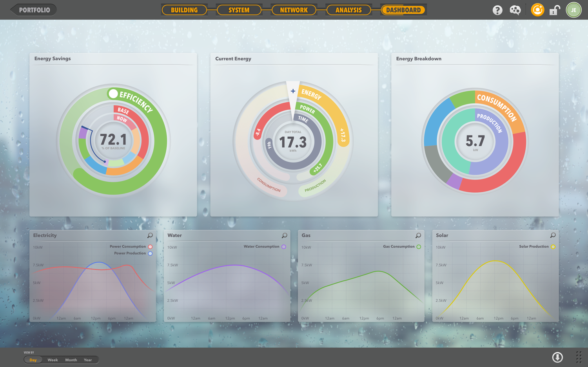The width and height of the screenshot is (588, 367).
Task: Toggle the Power Consumption legend series
Action: point(150,247)
